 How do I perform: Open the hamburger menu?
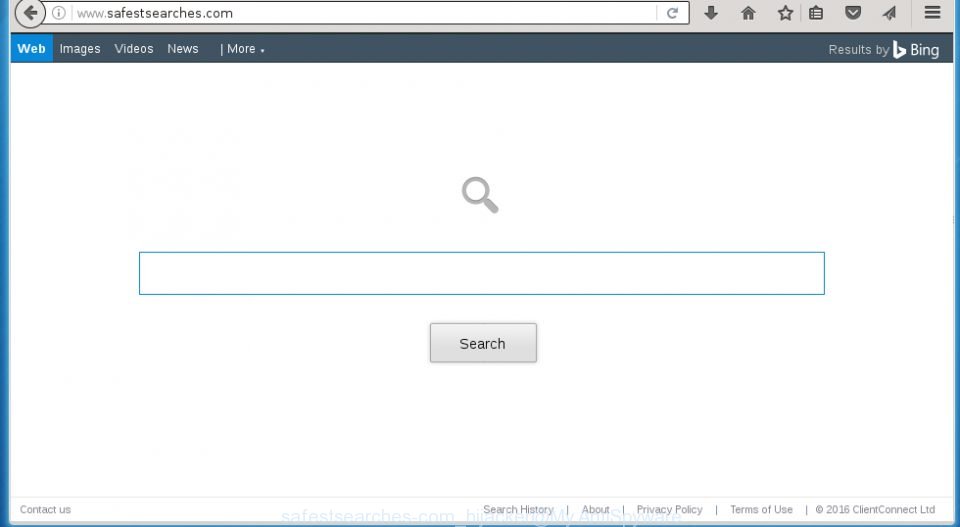[x=932, y=12]
